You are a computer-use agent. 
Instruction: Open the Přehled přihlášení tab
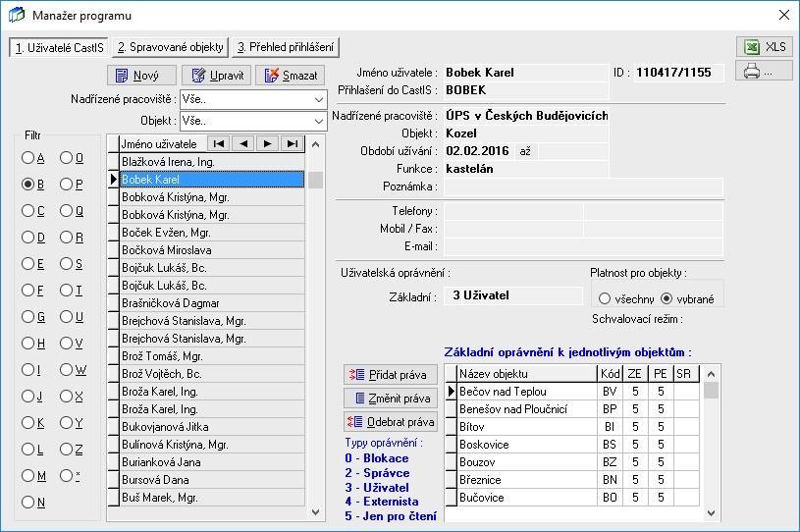(x=286, y=47)
